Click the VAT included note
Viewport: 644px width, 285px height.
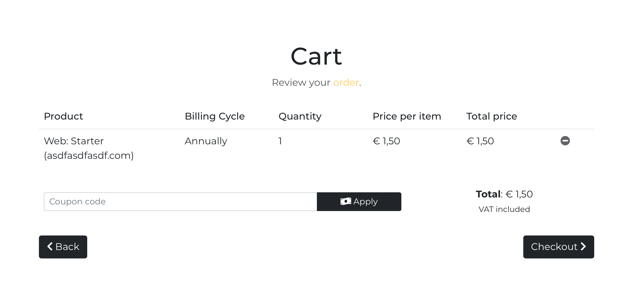[504, 209]
